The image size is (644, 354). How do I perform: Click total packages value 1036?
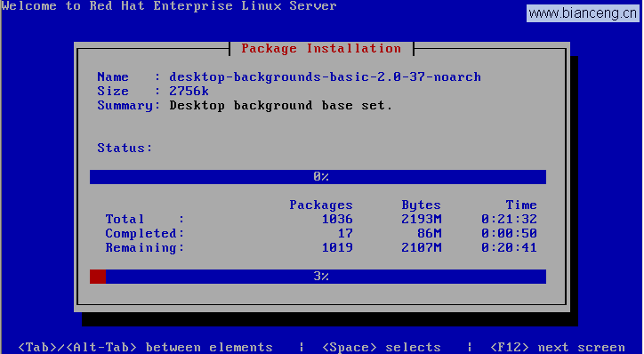[x=337, y=220]
